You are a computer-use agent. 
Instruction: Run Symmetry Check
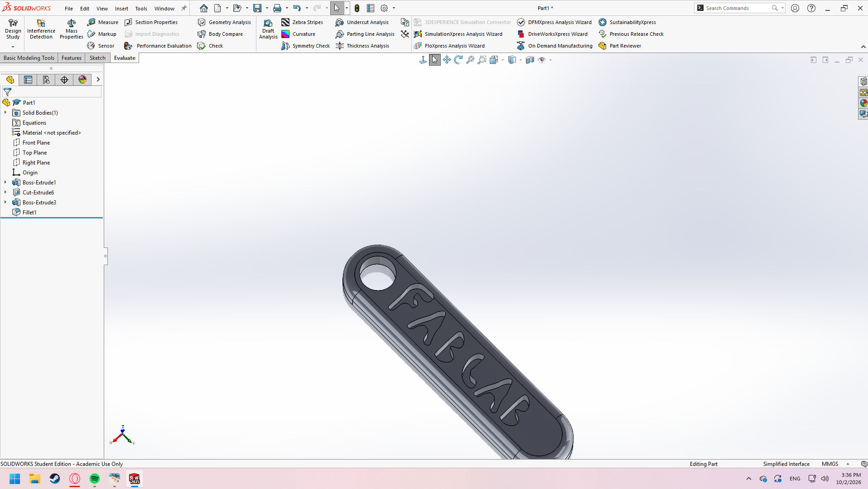tap(306, 46)
